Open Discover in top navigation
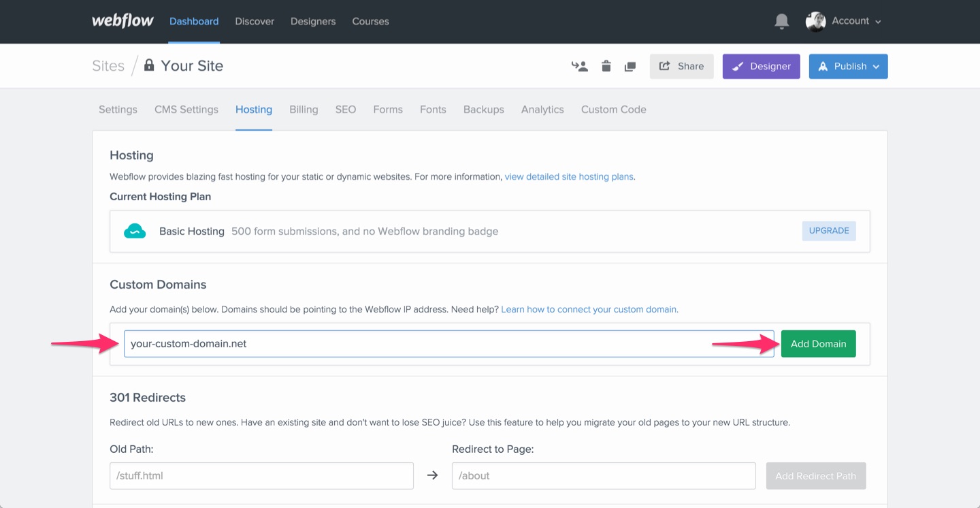 (x=255, y=21)
